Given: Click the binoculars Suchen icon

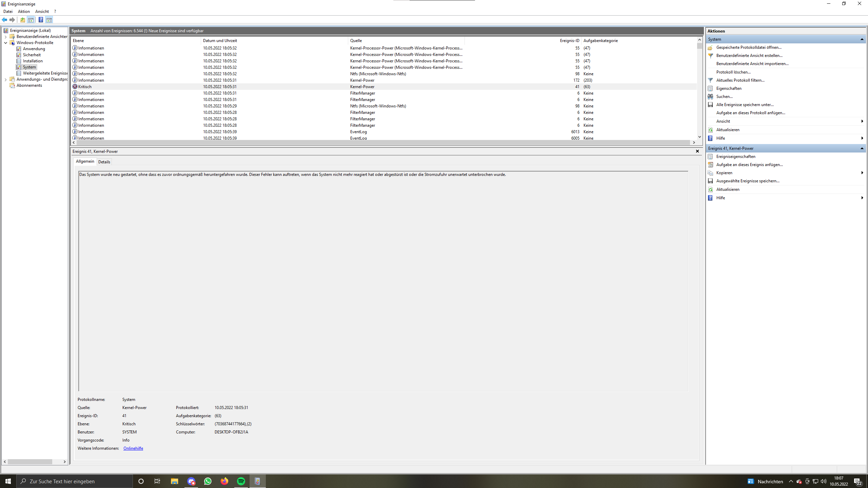Looking at the screenshot, I should 710,97.
